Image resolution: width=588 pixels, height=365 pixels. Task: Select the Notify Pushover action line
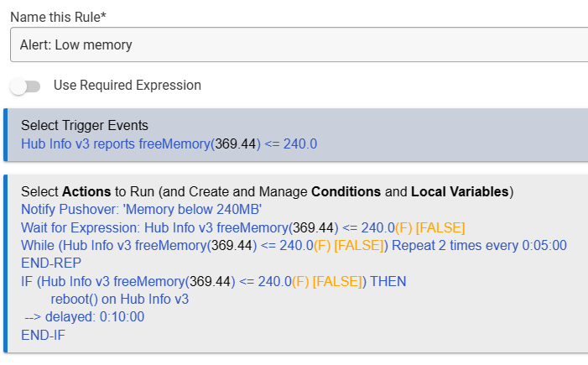[x=141, y=210]
